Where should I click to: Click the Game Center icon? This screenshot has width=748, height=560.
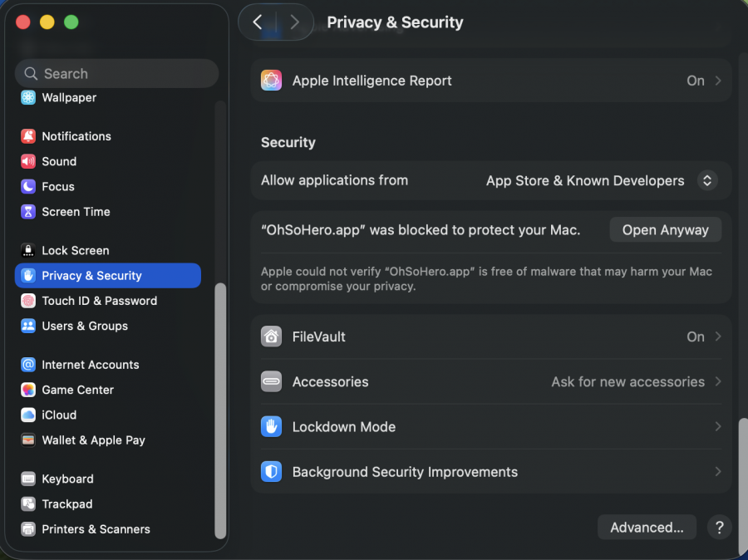(28, 390)
